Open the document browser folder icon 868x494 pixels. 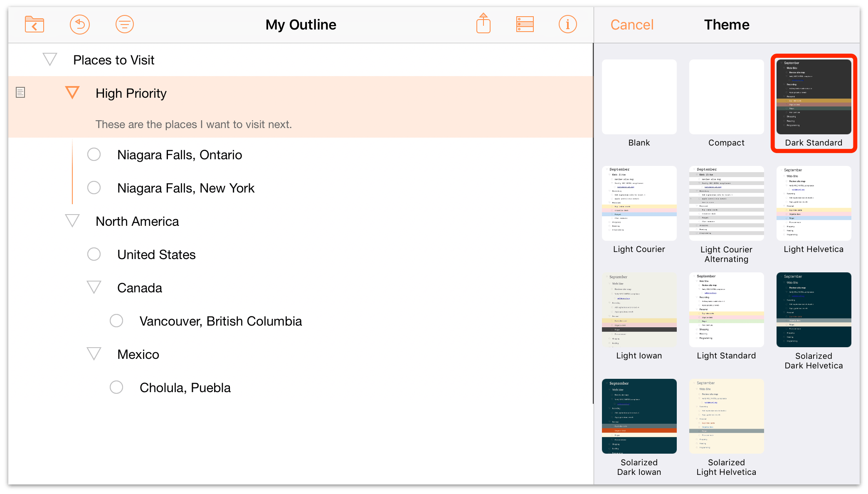point(34,25)
